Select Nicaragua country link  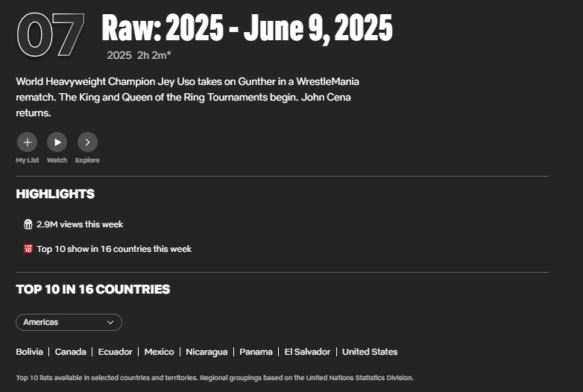click(207, 352)
